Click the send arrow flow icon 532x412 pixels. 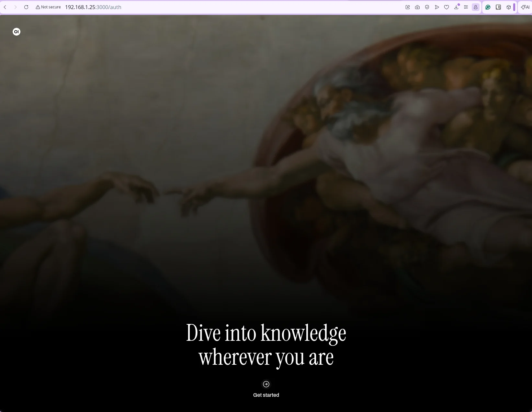tap(437, 7)
